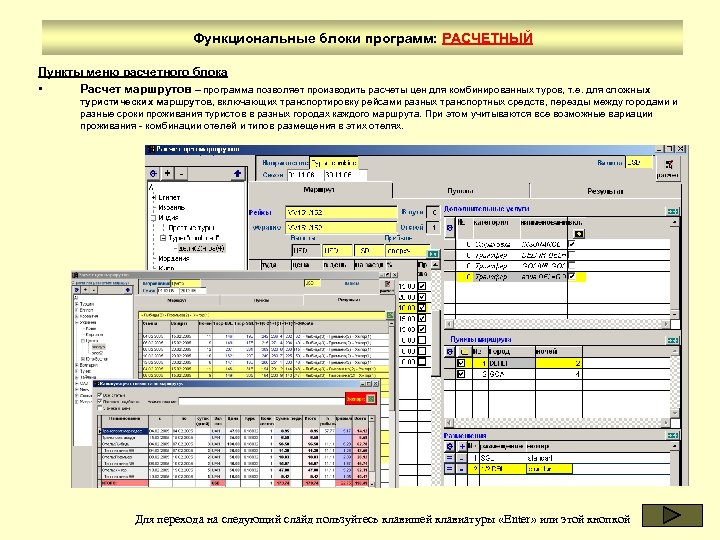Expand the Египет node in main tree
Image resolution: width=720 pixels, height=540 pixels.
tap(154, 197)
